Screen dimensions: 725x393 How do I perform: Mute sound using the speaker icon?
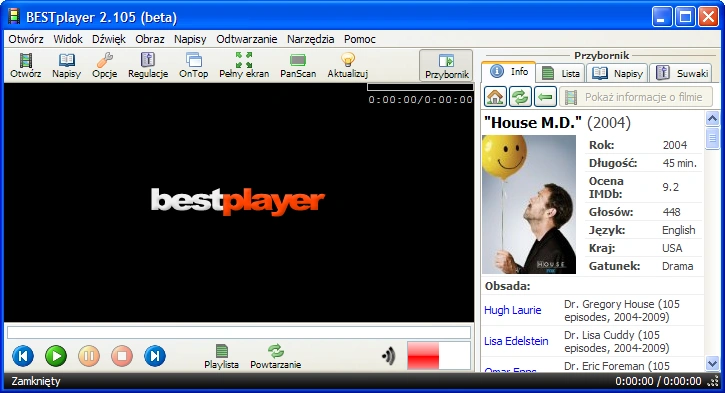[389, 356]
